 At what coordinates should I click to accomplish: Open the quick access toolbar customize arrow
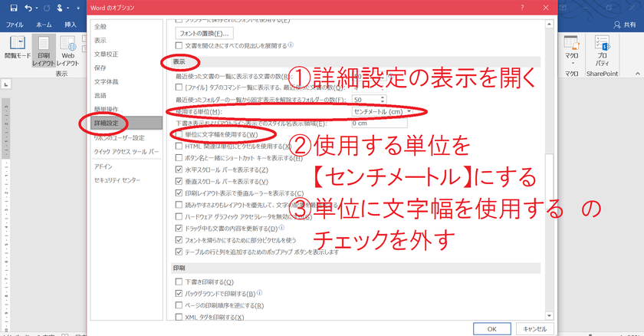tap(78, 8)
